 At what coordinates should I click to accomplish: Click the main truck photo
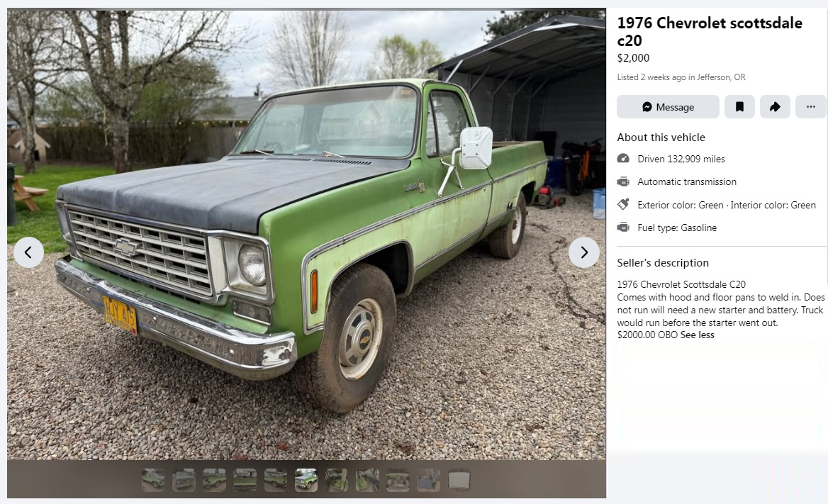[306, 234]
